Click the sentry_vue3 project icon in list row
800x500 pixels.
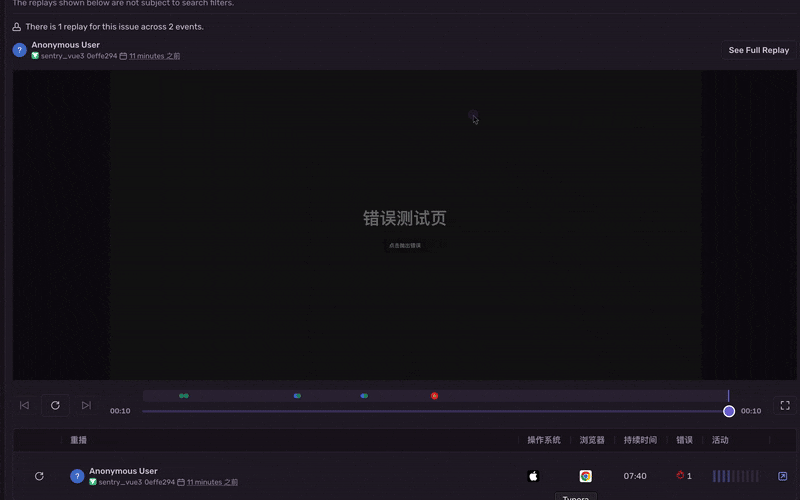(x=93, y=482)
